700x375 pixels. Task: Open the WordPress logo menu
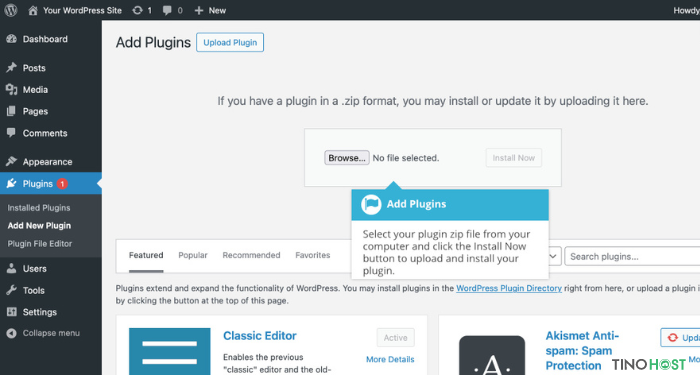pyautogui.click(x=11, y=10)
